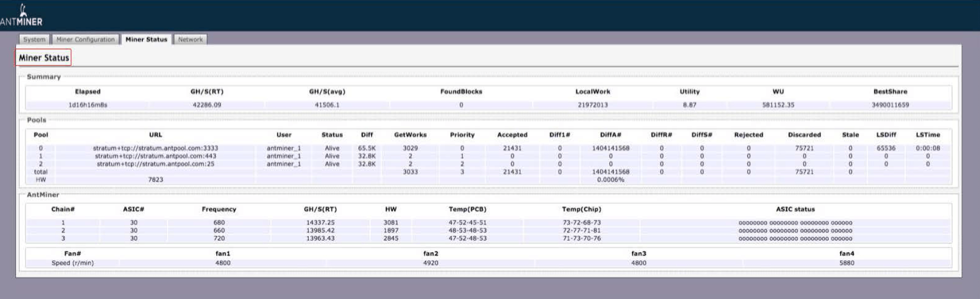980x299 pixels.
Task: Switch to the Miner Configuration tab
Action: pos(86,39)
